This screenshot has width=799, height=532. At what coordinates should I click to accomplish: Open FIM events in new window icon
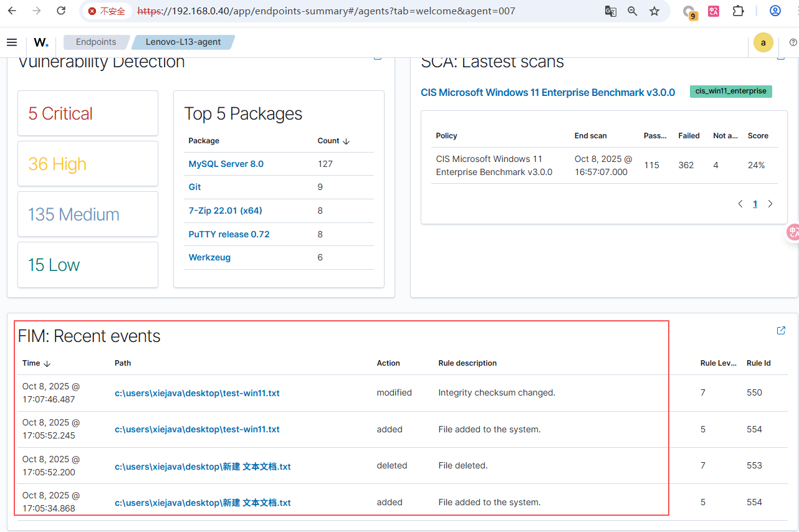[781, 331]
